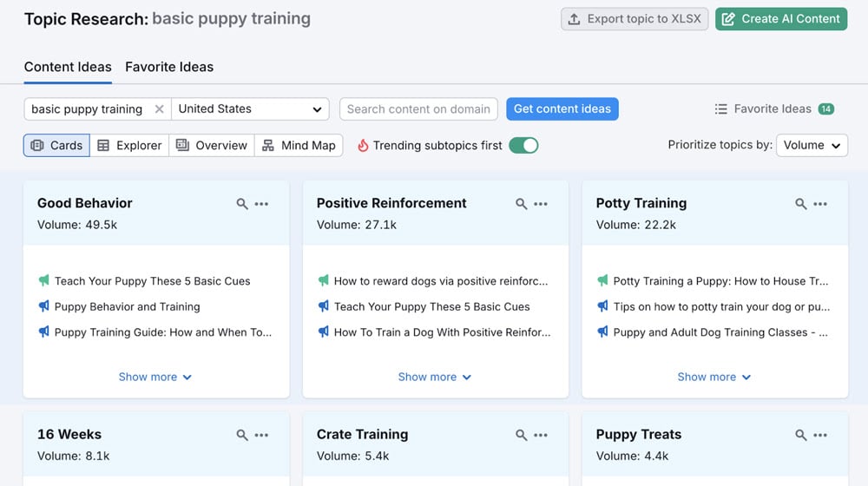The width and height of the screenshot is (868, 486).
Task: Expand Show more on Good Behavior card
Action: point(155,378)
